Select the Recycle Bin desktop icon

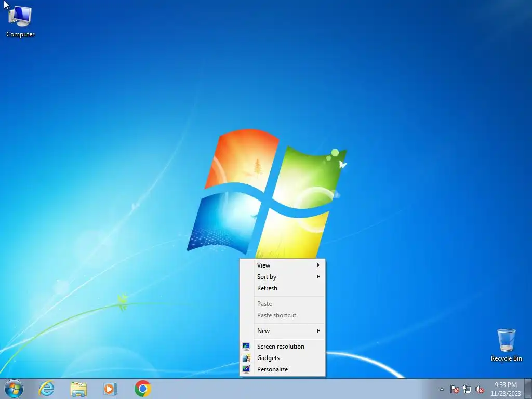(506, 345)
